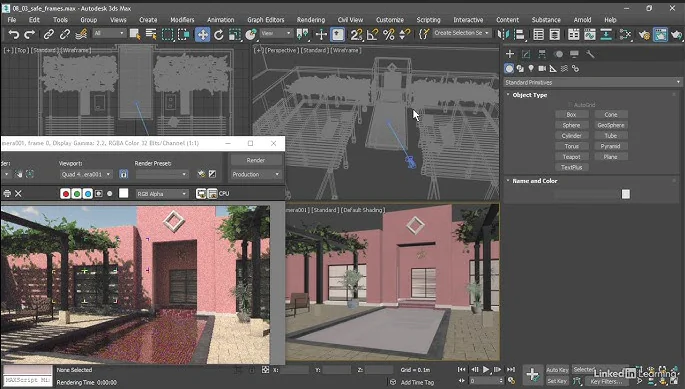
Task: Undo the last scene operation
Action: point(14,34)
